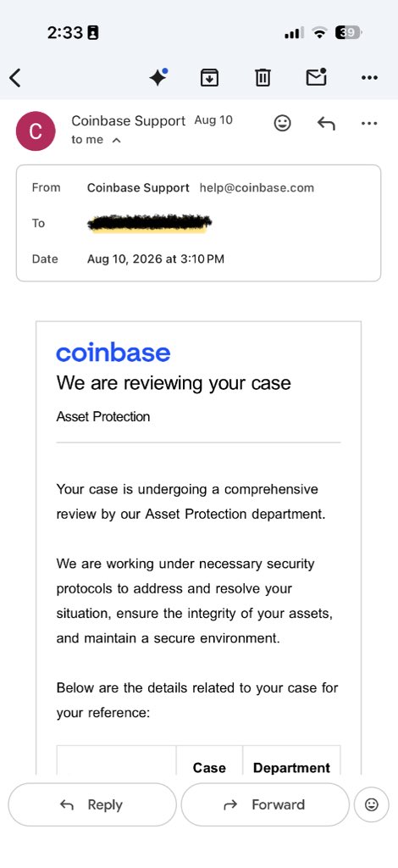Click the Forward button at bottom
Screen dimensions: 398x868
click(265, 804)
